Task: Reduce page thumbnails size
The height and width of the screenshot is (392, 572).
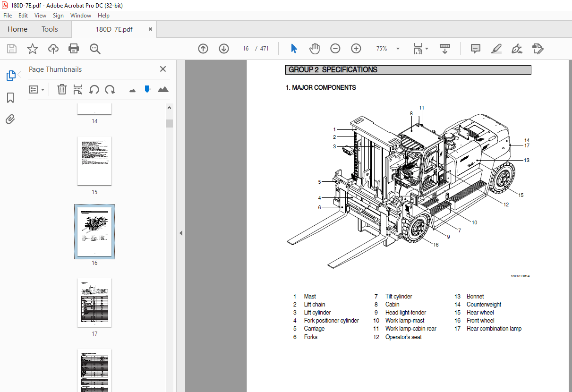Action: 132,89
